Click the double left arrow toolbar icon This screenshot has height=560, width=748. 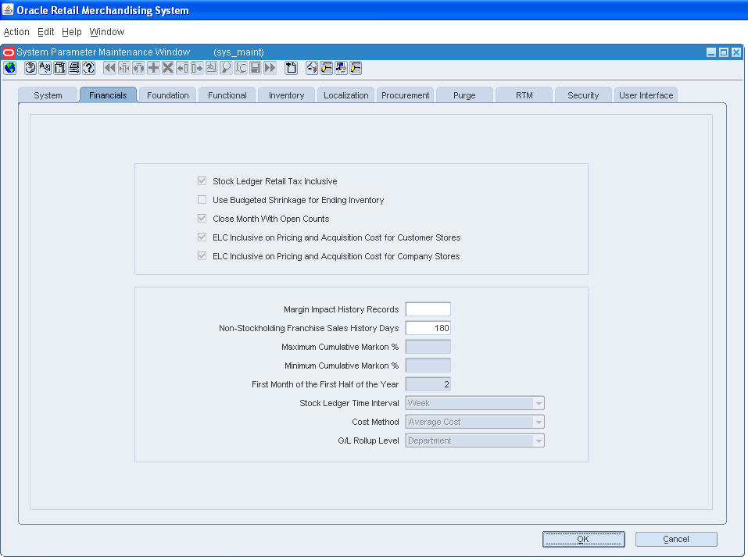point(109,68)
